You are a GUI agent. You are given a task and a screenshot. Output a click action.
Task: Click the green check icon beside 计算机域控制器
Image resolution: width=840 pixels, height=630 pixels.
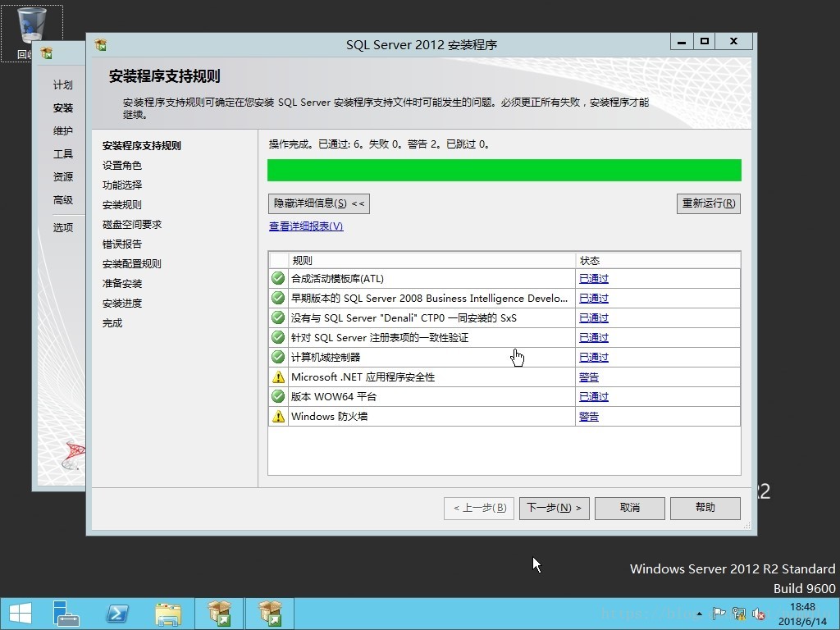coord(277,357)
